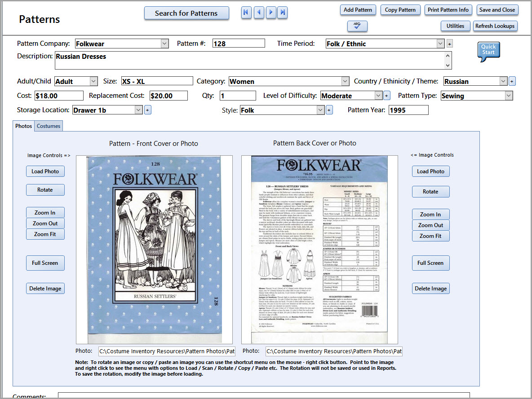Open Utilities
The image size is (532, 399).
pyautogui.click(x=455, y=26)
